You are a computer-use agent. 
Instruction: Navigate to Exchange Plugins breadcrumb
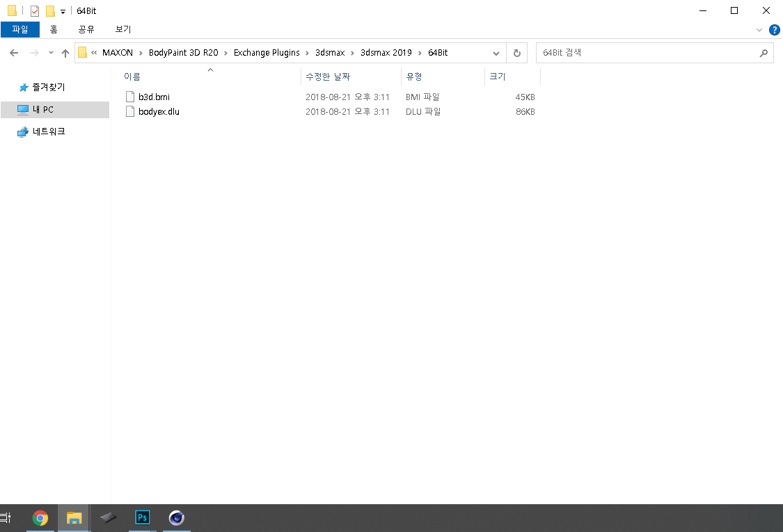(267, 53)
